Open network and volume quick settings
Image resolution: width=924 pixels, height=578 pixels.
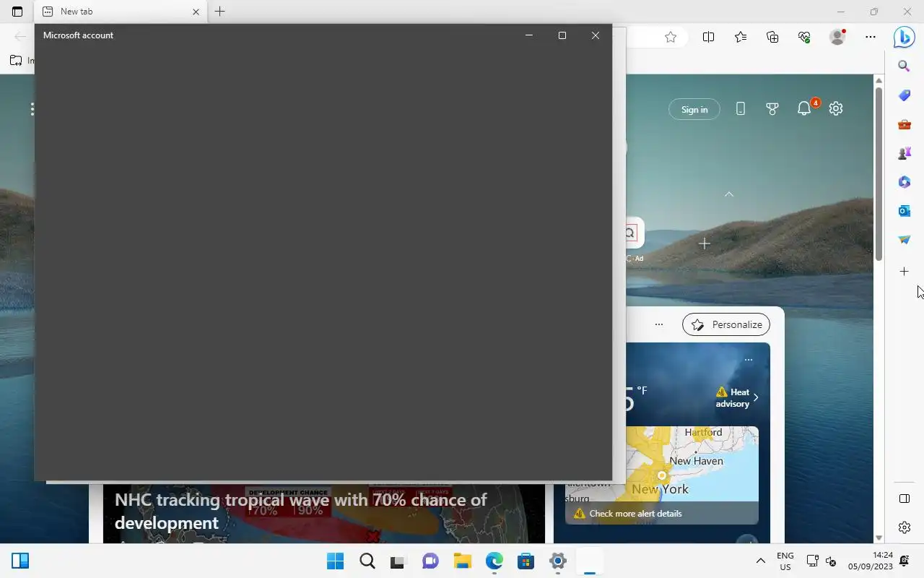click(x=821, y=561)
